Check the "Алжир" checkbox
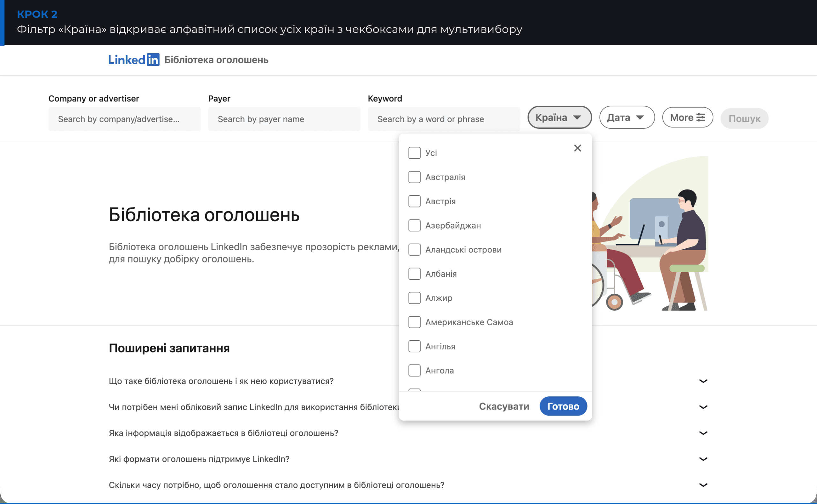The height and width of the screenshot is (504, 817). tap(414, 298)
